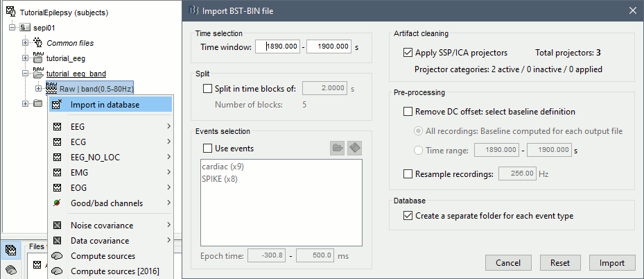This screenshot has width=644, height=279.
Task: Click the open events file folder icon
Action: click(x=338, y=148)
